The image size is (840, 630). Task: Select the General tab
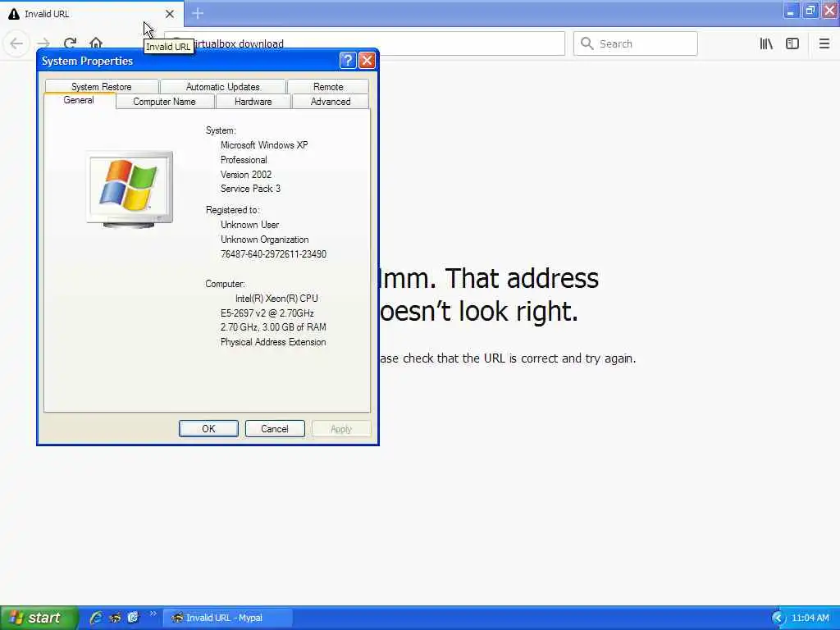click(x=79, y=100)
